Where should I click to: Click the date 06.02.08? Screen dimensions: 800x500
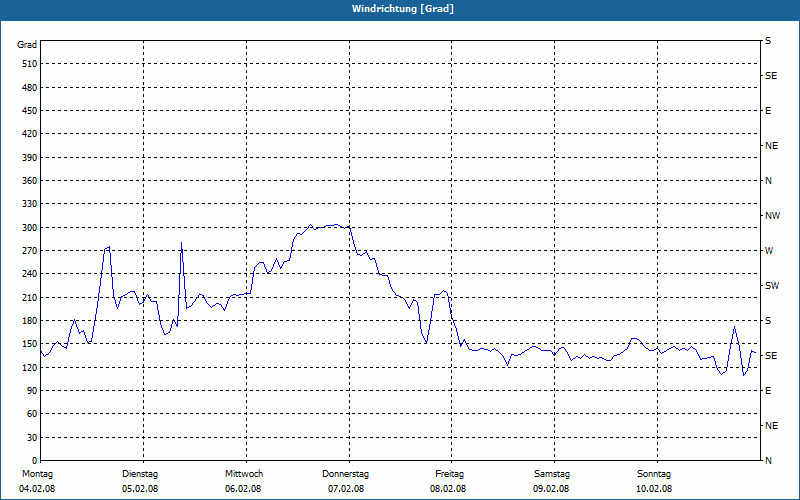243,489
